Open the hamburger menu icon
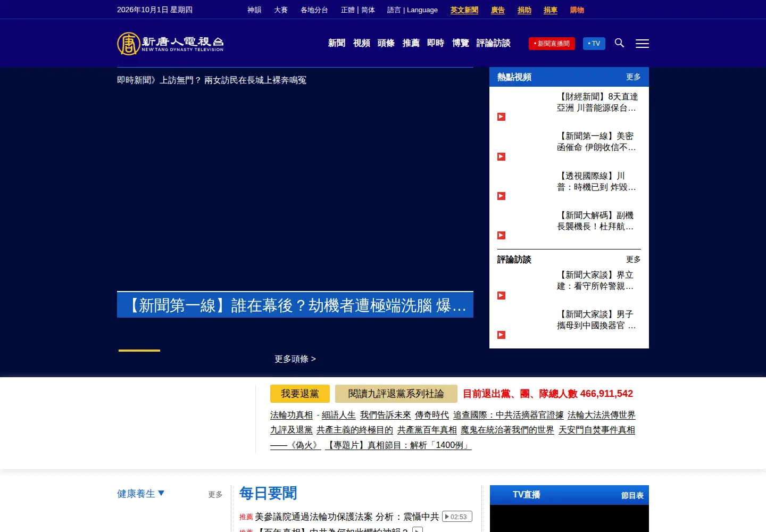766x532 pixels. tap(642, 44)
